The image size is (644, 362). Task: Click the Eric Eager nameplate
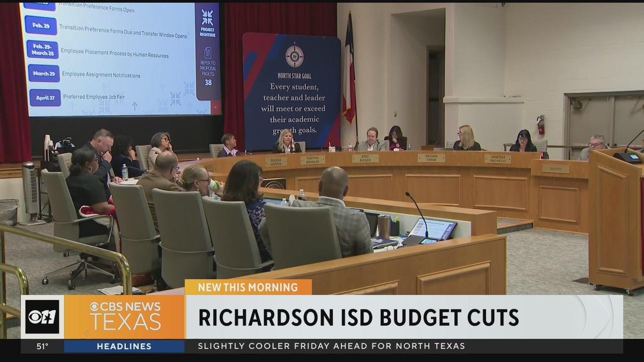(x=365, y=158)
